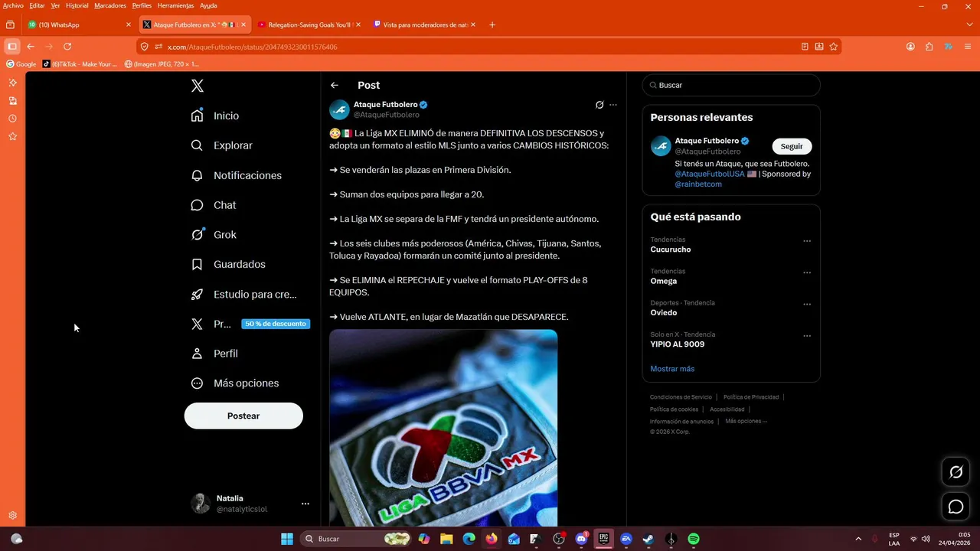980x551 pixels.
Task: Click the site security shield icon
Action: pos(144,47)
